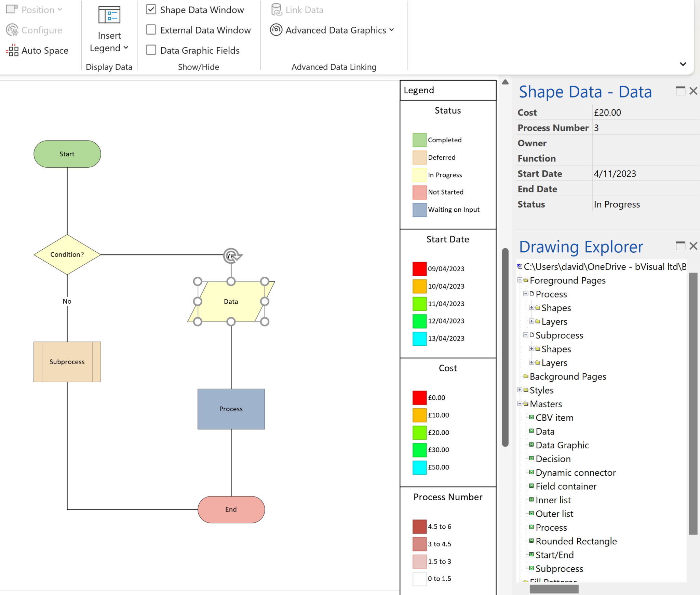Viewport: 700px width, 595px height.
Task: Expand Shapes under the Process page
Action: coord(532,307)
